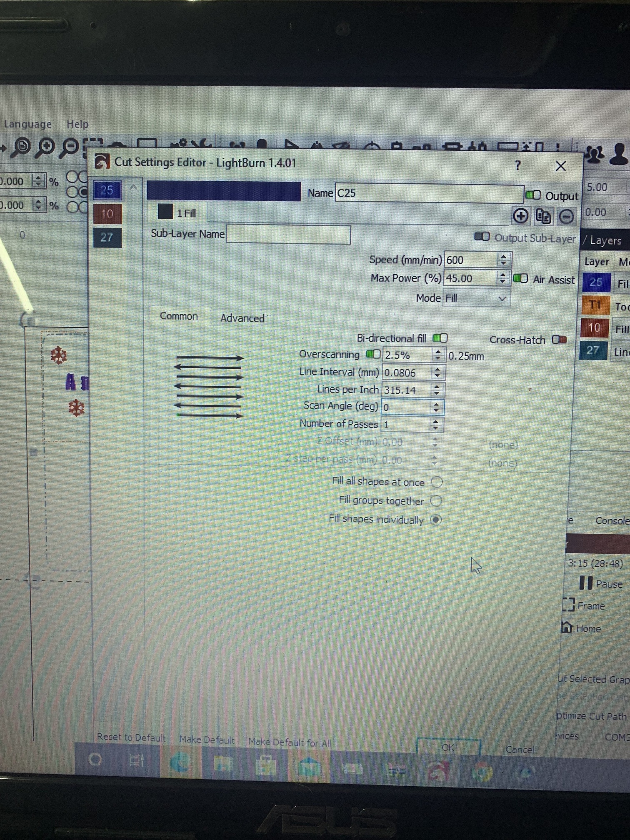Click the single-person icon in main toolbar
The width and height of the screenshot is (630, 840).
(619, 154)
